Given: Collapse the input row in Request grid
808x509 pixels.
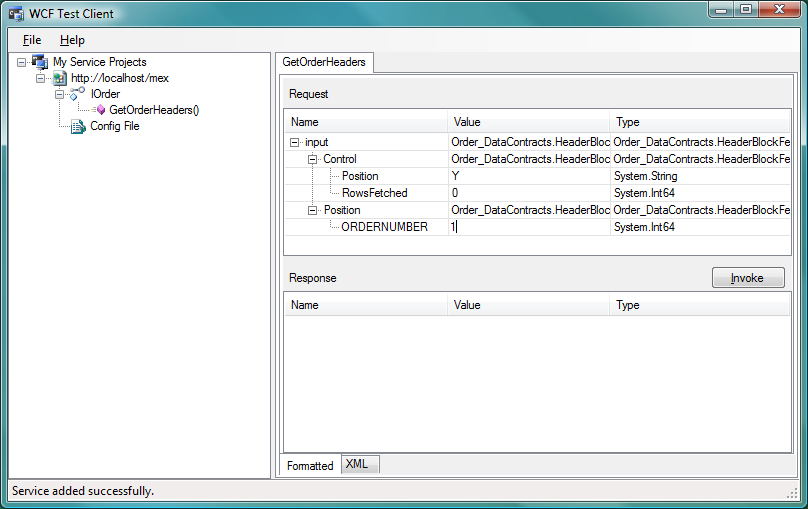Looking at the screenshot, I should coord(295,142).
